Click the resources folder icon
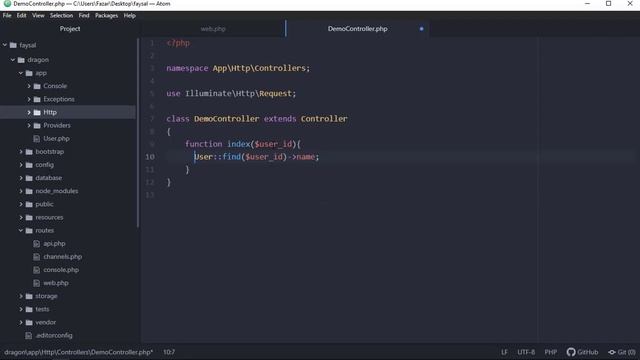Image resolution: width=640 pixels, height=360 pixels. tap(29, 217)
